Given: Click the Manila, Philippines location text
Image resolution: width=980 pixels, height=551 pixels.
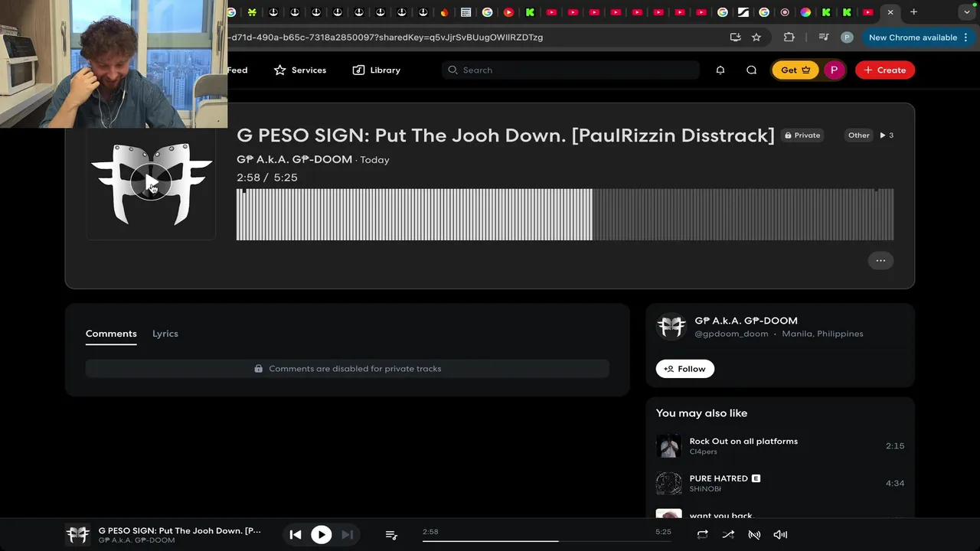Looking at the screenshot, I should pyautogui.click(x=822, y=334).
